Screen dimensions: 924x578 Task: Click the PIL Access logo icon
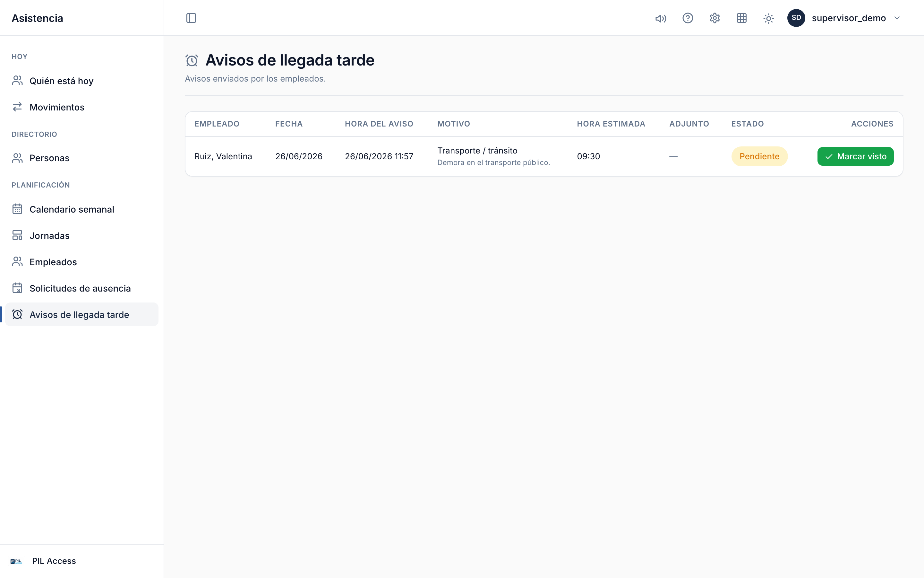click(16, 561)
